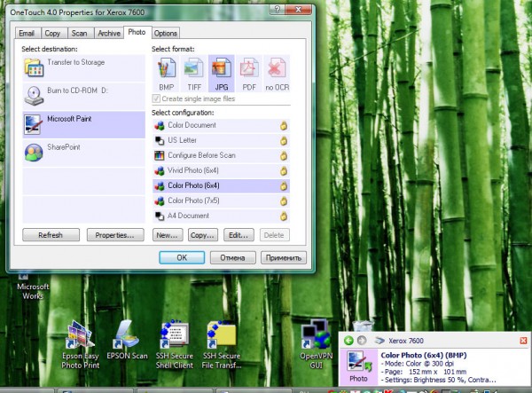Open Epson Easy Photo Print desktop shortcut

(81, 344)
